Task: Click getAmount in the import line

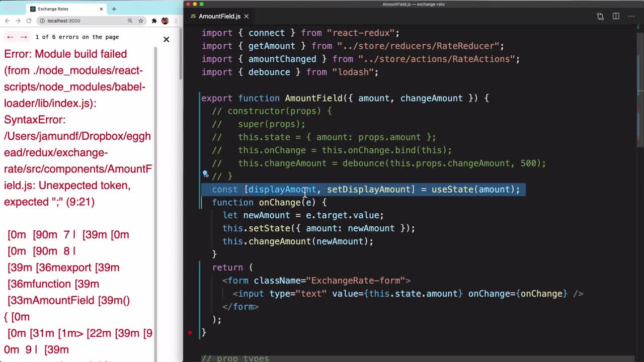Action: [x=272, y=46]
